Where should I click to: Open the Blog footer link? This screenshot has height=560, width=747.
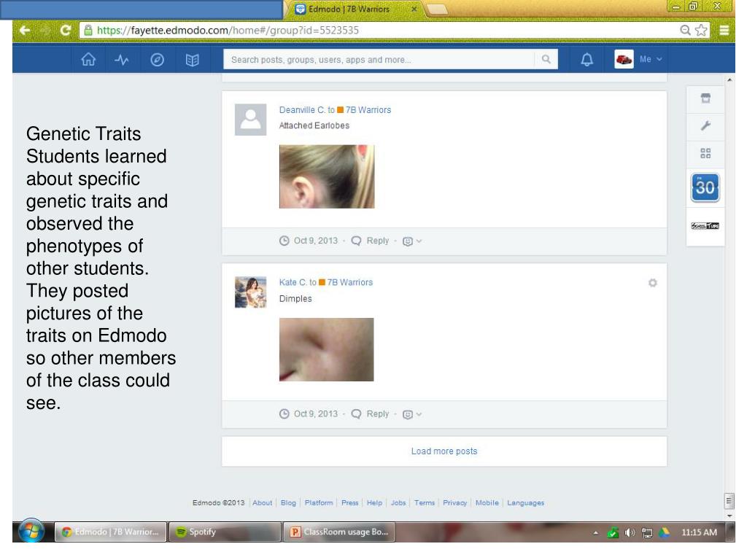click(x=288, y=503)
